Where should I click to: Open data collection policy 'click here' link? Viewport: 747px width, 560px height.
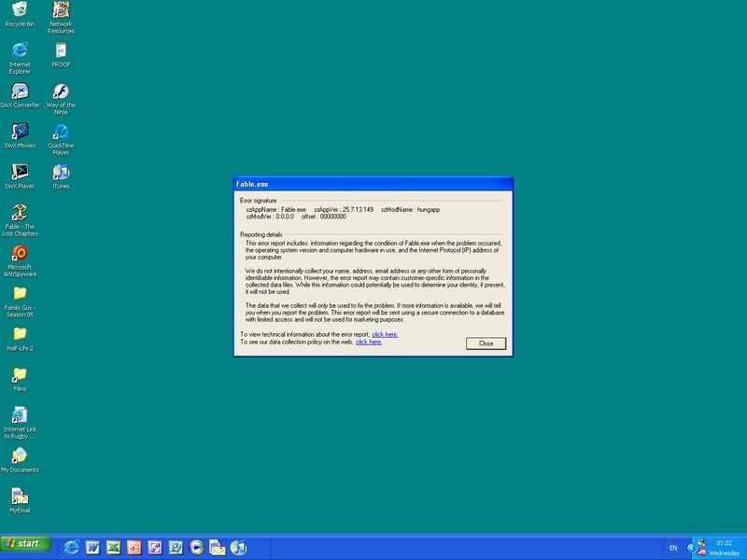(369, 342)
